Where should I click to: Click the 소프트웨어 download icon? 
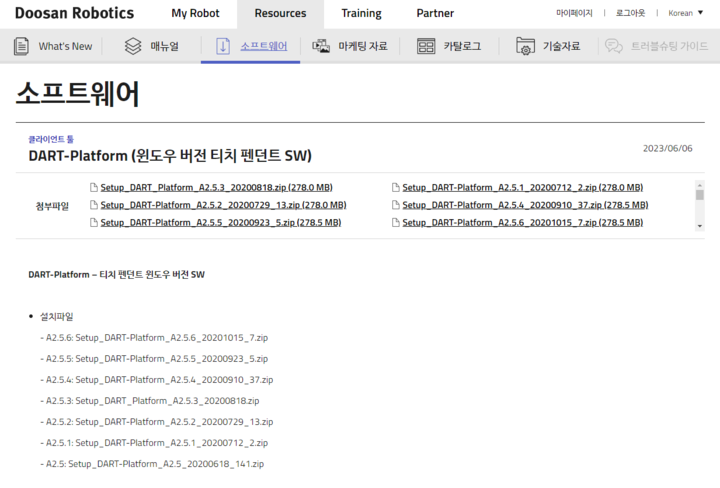coord(223,46)
